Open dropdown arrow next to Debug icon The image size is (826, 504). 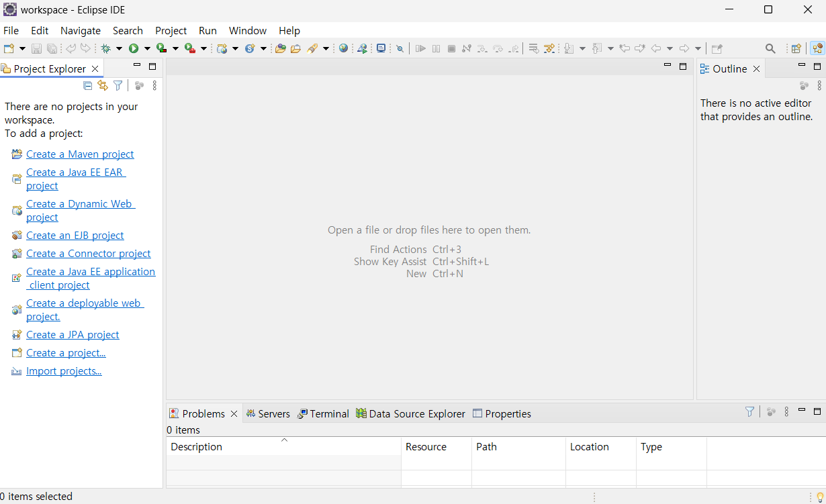point(119,48)
